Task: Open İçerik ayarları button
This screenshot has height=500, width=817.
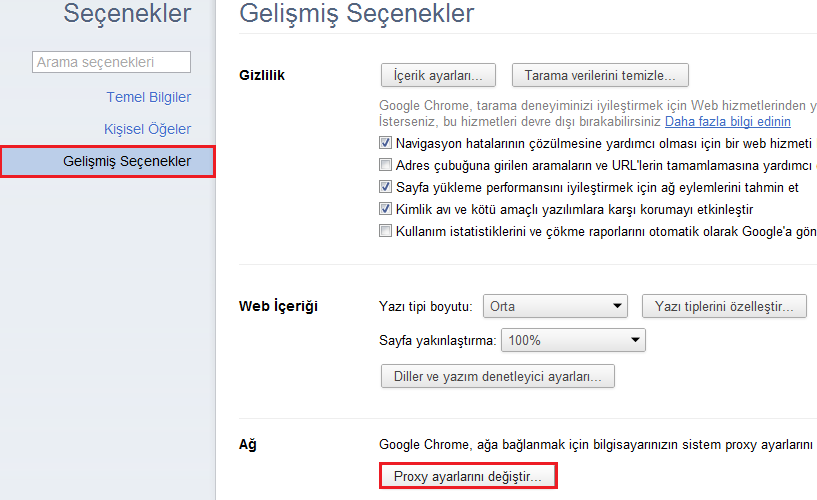Action: [438, 75]
